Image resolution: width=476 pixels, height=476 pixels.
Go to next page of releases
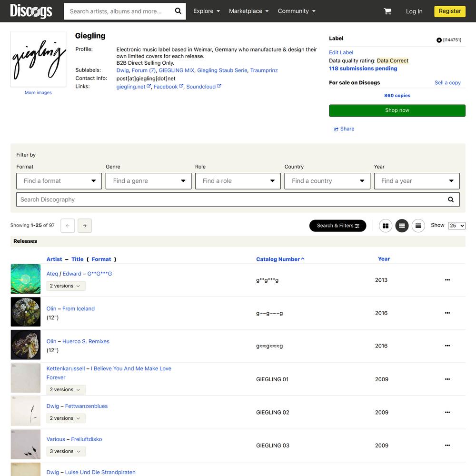pyautogui.click(x=85, y=226)
